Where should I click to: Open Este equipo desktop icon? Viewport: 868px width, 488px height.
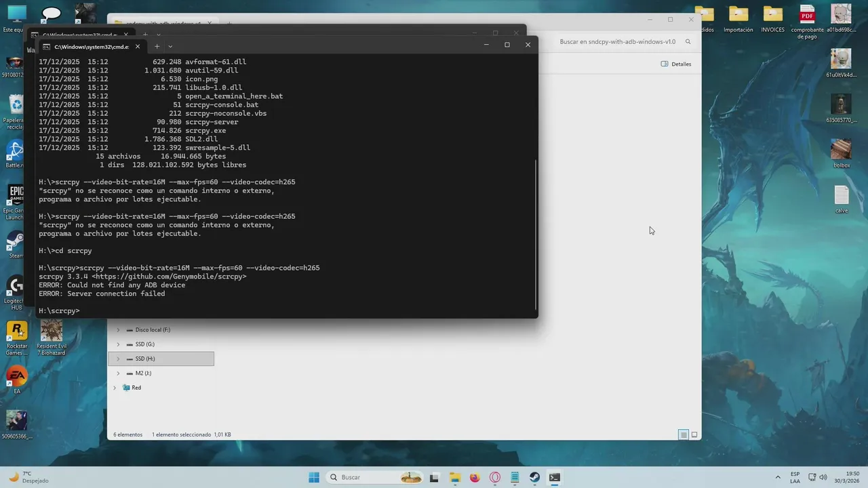(16, 18)
